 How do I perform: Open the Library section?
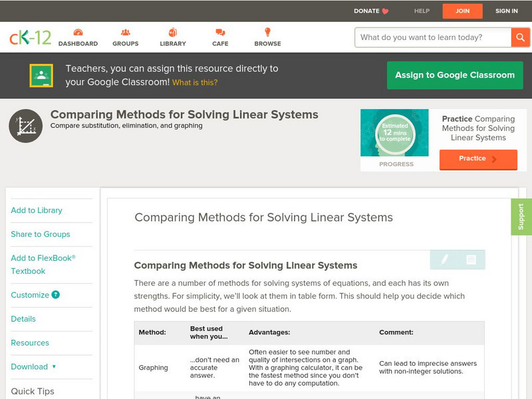[173, 37]
